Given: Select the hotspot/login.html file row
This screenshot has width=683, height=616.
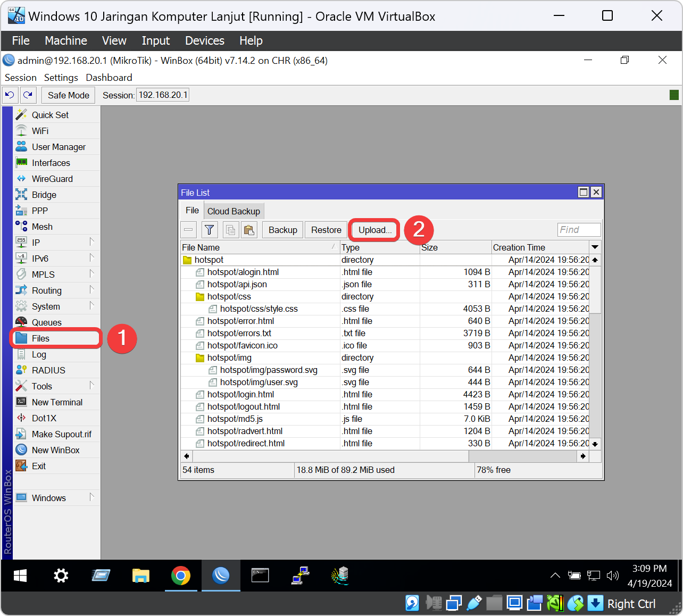Looking at the screenshot, I should pyautogui.click(x=385, y=395).
